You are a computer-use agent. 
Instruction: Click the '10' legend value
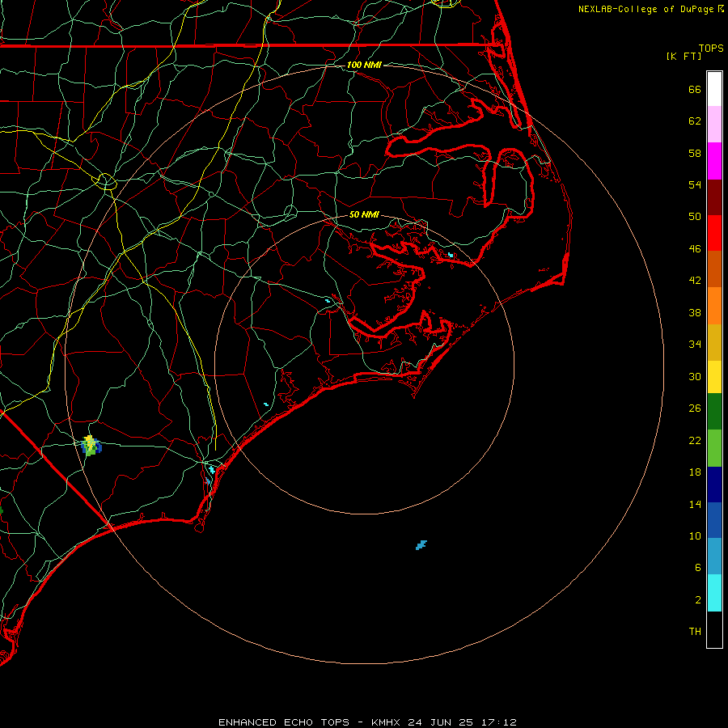tap(695, 535)
